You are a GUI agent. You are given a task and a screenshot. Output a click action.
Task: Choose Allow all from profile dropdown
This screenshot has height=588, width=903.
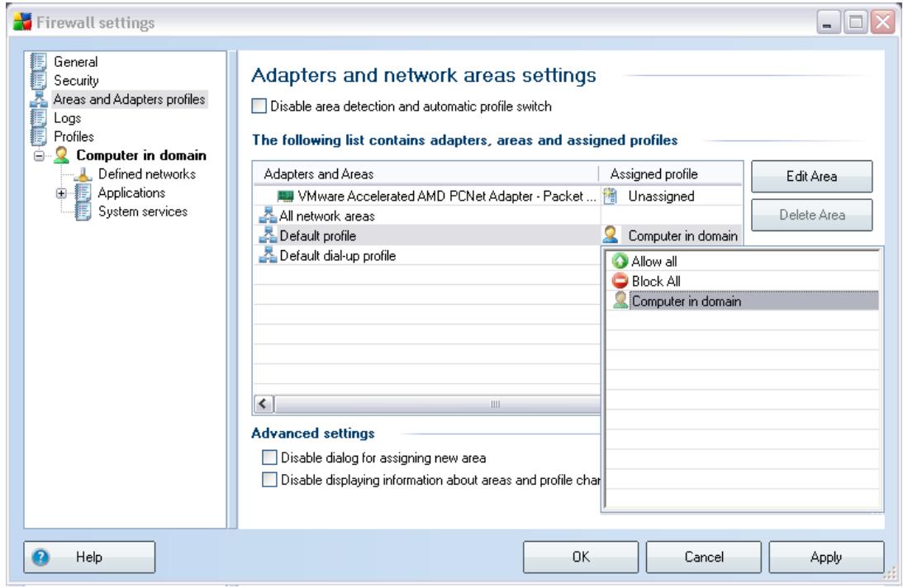click(743, 261)
